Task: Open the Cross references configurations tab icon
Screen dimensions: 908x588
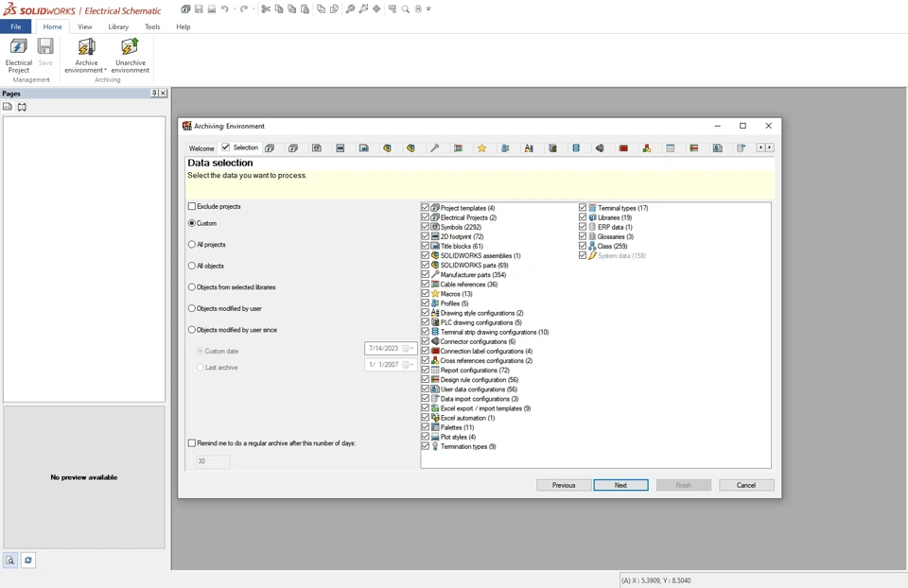Action: 647,148
